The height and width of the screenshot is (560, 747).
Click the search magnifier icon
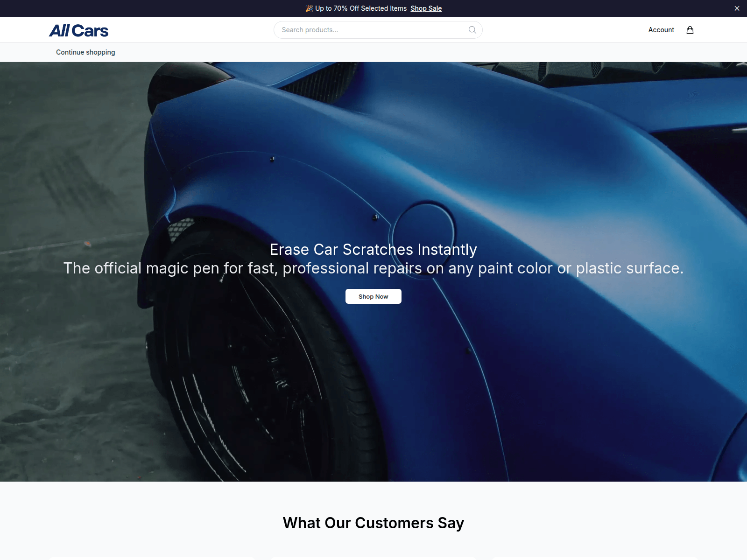pos(472,30)
